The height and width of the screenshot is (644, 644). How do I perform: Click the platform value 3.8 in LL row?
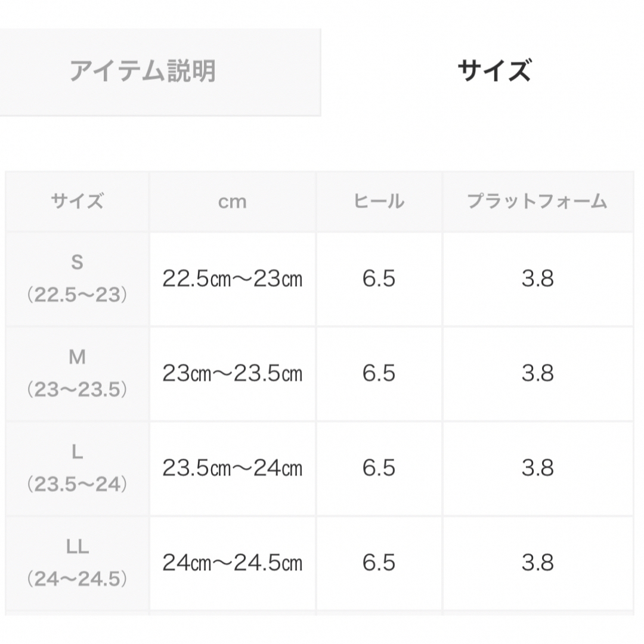coord(538,563)
